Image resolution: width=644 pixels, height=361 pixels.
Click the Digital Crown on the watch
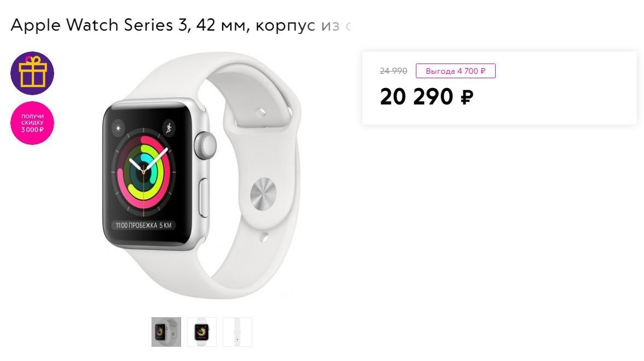click(x=205, y=145)
